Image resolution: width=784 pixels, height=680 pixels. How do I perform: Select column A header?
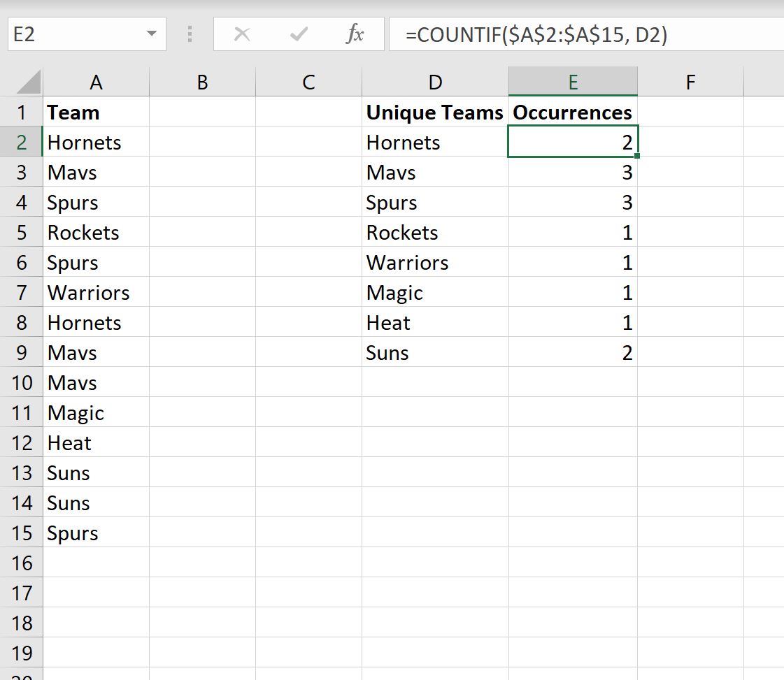pyautogui.click(x=96, y=82)
